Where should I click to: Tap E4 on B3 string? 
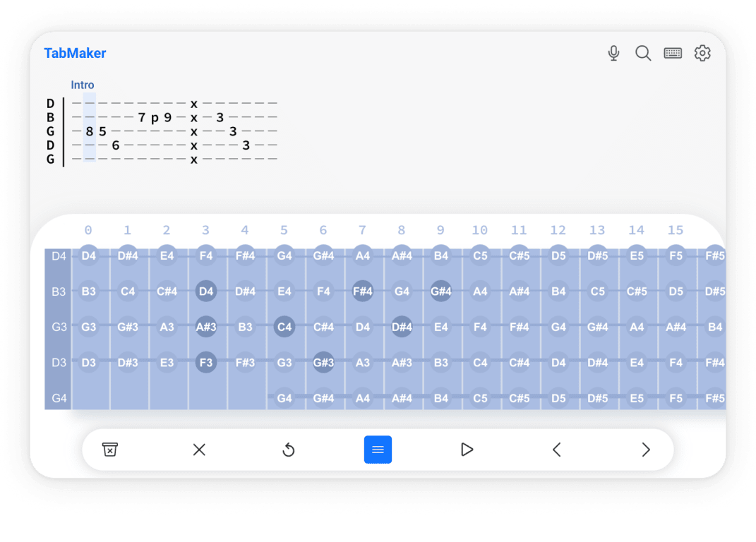[x=284, y=291]
